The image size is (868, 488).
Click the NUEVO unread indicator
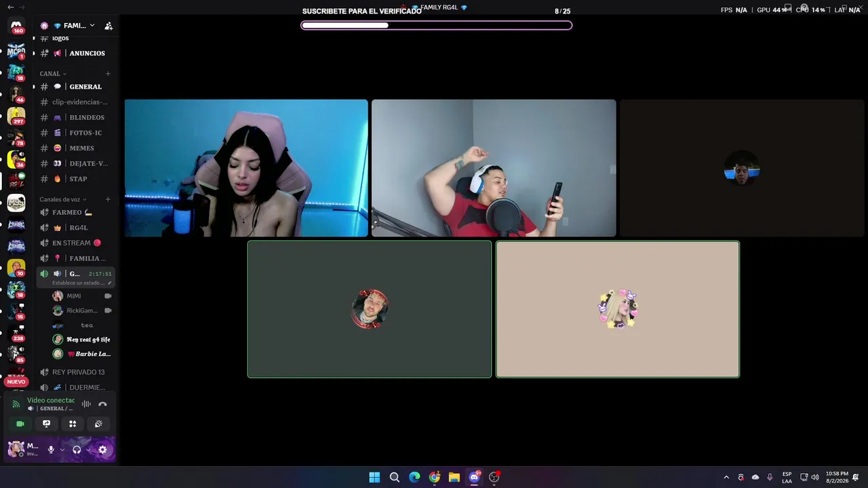(x=16, y=382)
